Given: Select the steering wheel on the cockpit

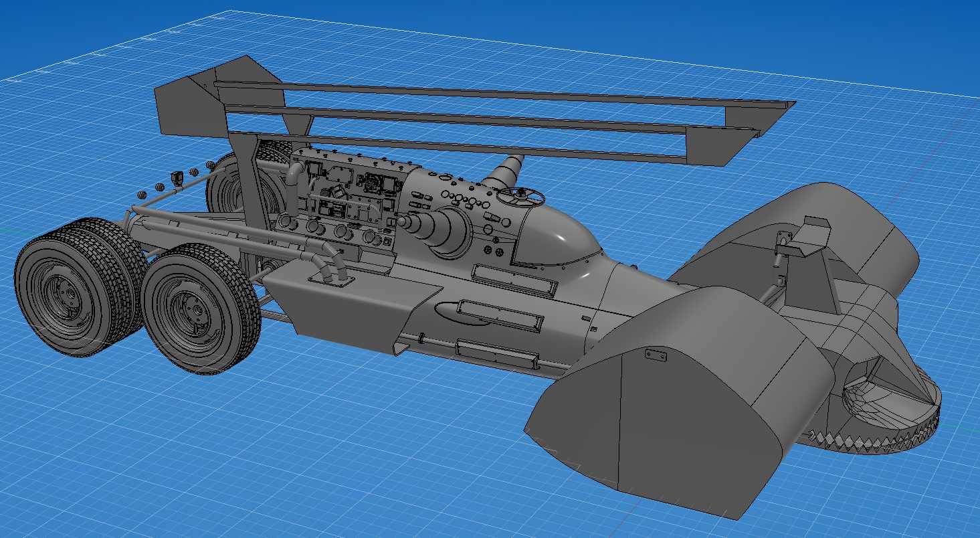Looking at the screenshot, I should pos(522,196).
